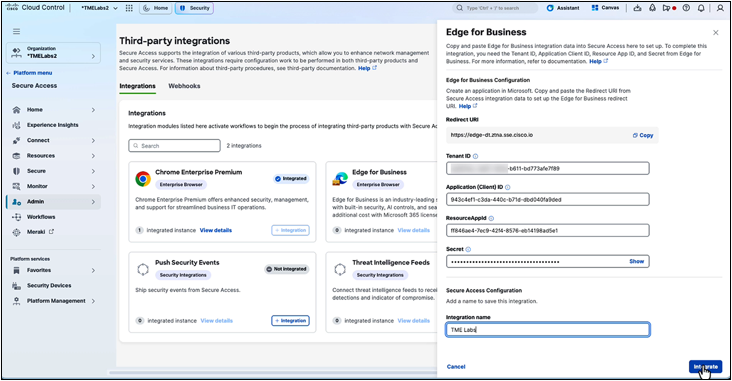The height and width of the screenshot is (381, 732).
Task: Click the Connect sidebar icon
Action: (16, 141)
